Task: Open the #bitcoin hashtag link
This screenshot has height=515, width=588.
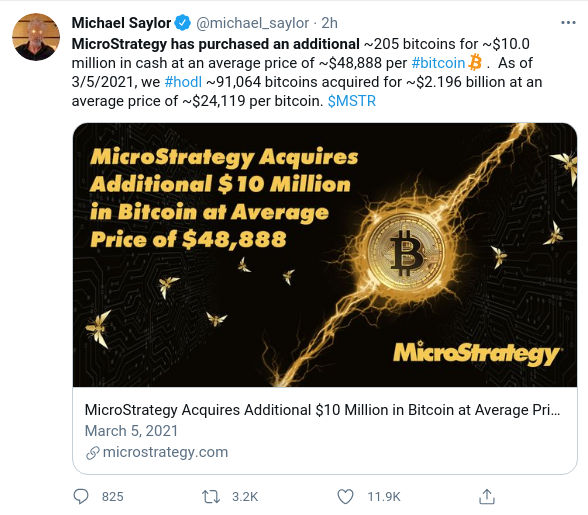Action: (x=438, y=63)
